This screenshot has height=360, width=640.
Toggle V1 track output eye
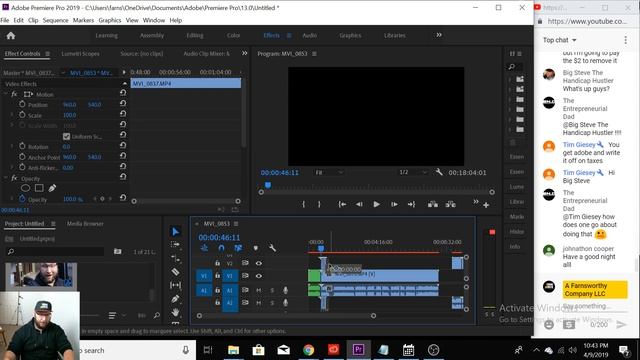(x=258, y=276)
